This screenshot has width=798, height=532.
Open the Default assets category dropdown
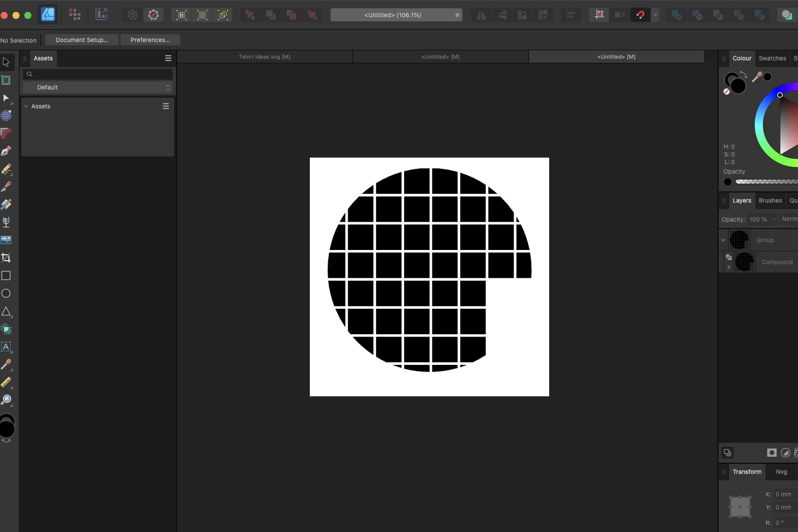click(x=98, y=87)
